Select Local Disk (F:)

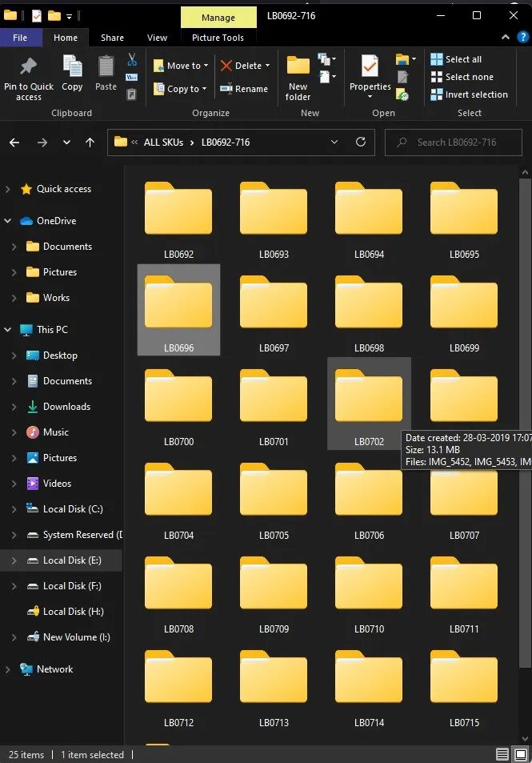tap(71, 586)
